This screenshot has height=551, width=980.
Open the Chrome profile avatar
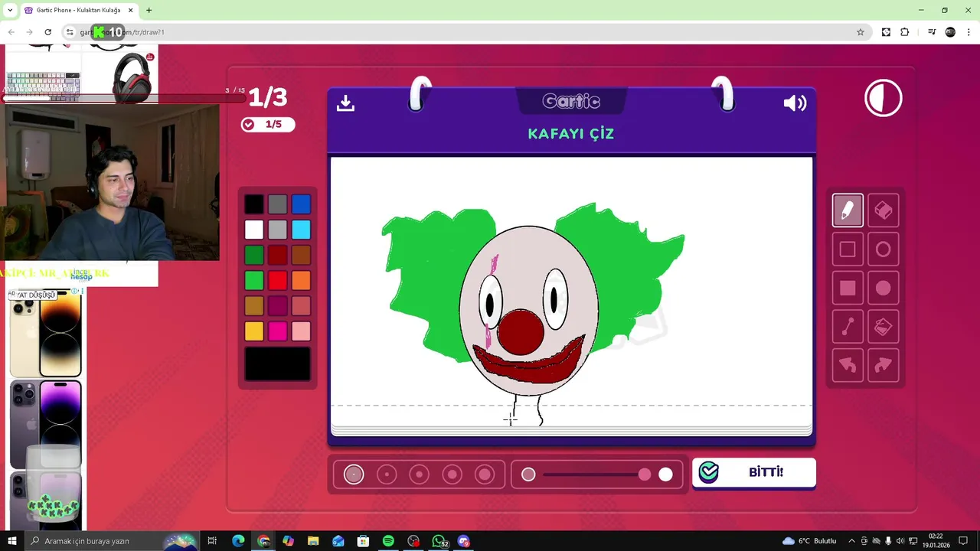click(x=950, y=32)
